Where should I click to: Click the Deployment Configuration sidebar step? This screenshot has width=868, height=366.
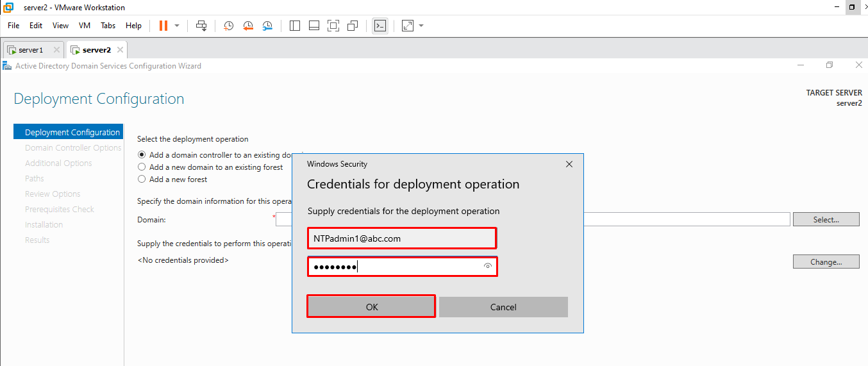point(68,132)
